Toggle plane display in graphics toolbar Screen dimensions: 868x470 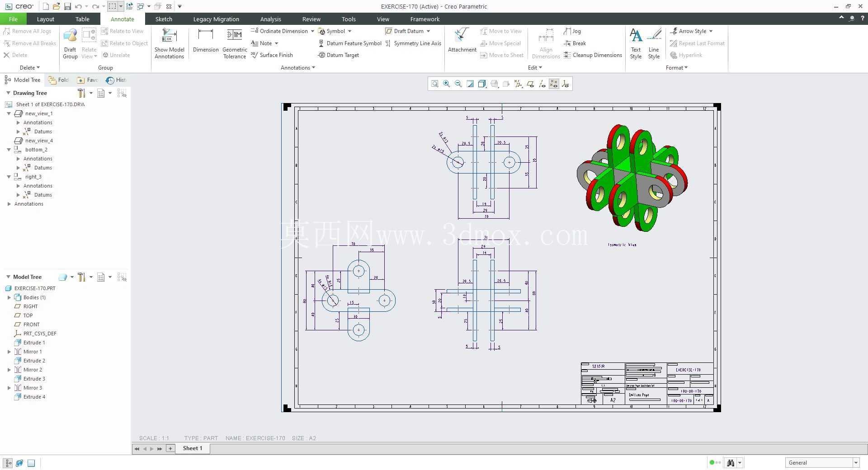coord(530,84)
